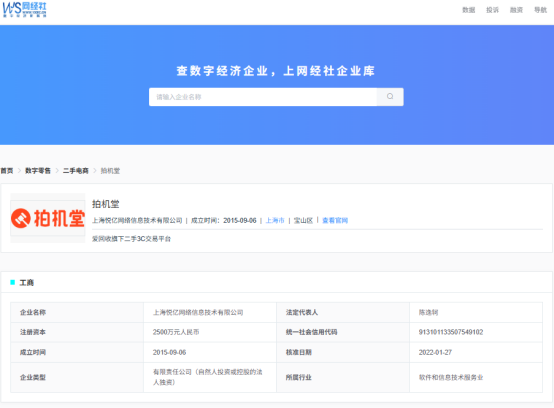The width and height of the screenshot is (554, 408).
Task: Open the 融资 menu item
Action: click(516, 10)
